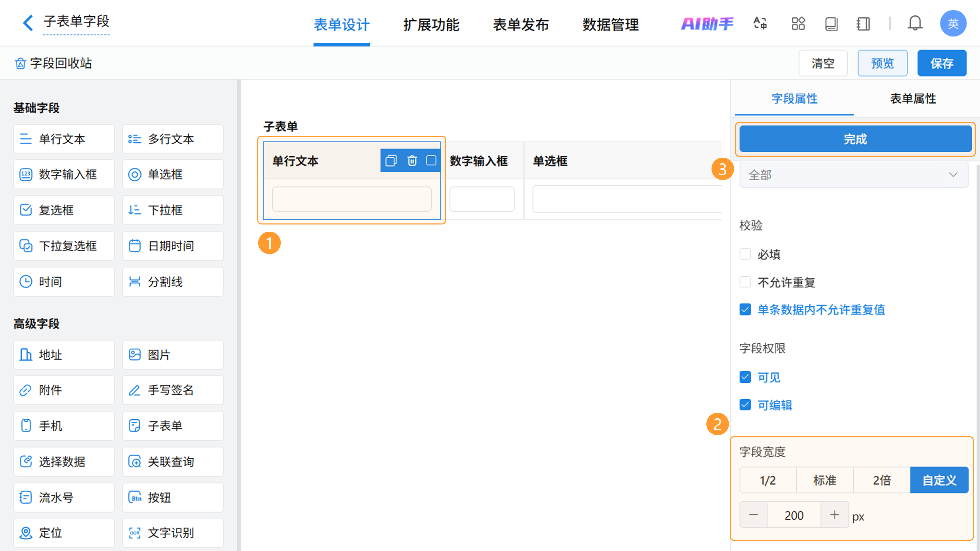The height and width of the screenshot is (551, 980).
Task: Open the AI助手 assistant
Action: (707, 23)
